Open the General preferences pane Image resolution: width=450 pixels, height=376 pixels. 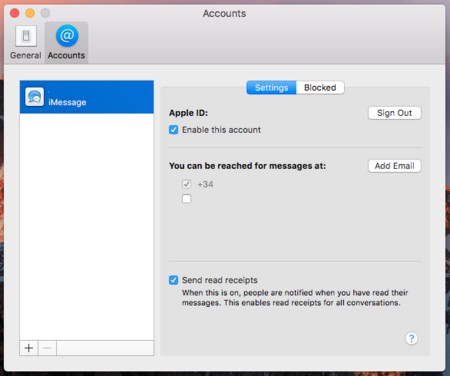tap(26, 43)
